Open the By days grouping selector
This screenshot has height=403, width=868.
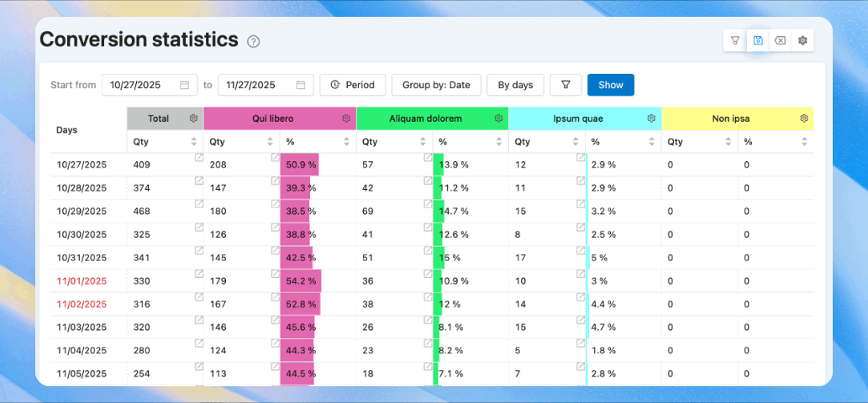tap(515, 85)
